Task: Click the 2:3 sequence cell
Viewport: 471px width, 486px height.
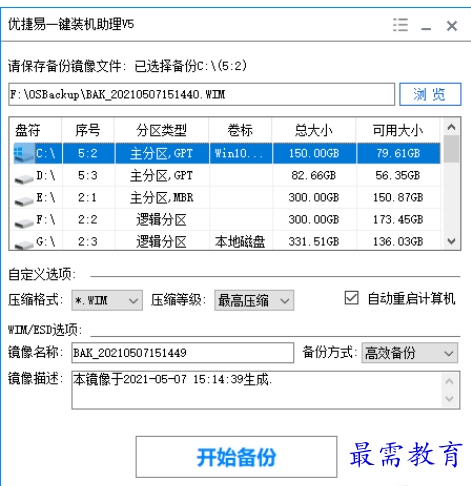Action: coord(88,241)
